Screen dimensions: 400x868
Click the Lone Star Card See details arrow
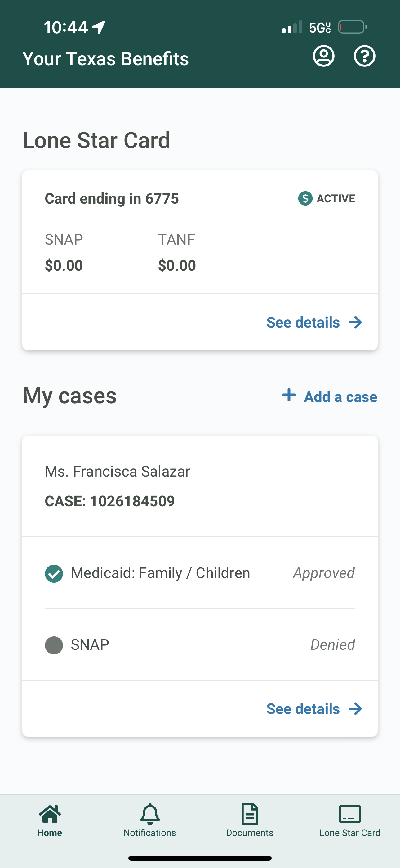tap(355, 323)
